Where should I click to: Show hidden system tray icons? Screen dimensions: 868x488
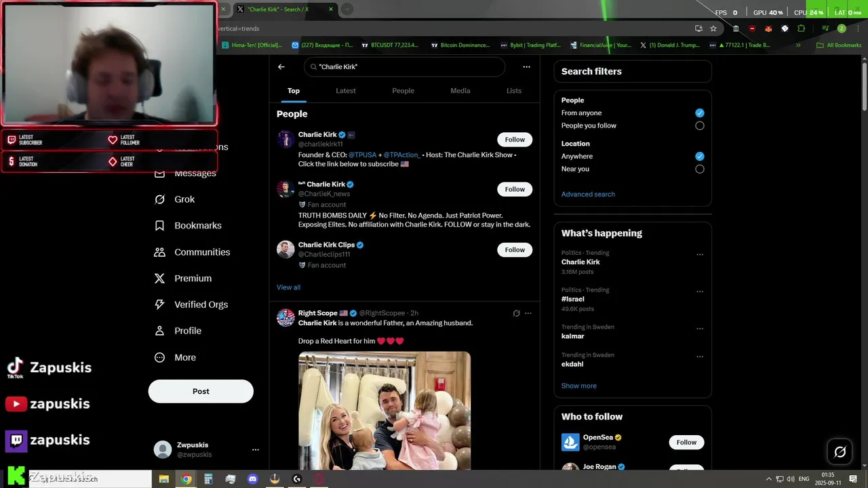(768, 479)
